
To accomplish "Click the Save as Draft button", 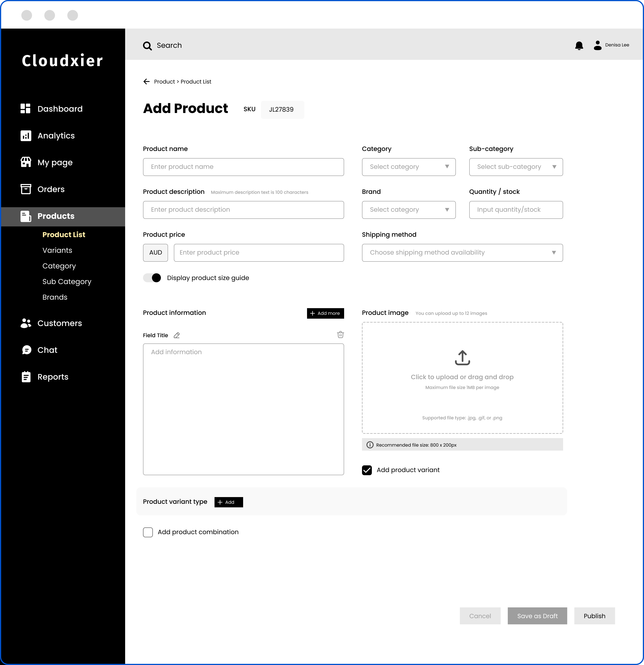I will pos(537,616).
